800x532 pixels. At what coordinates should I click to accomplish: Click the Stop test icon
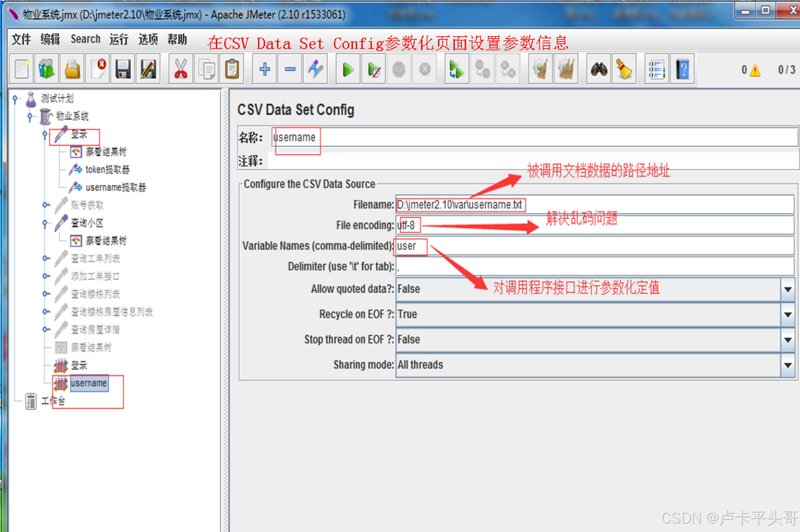click(399, 70)
